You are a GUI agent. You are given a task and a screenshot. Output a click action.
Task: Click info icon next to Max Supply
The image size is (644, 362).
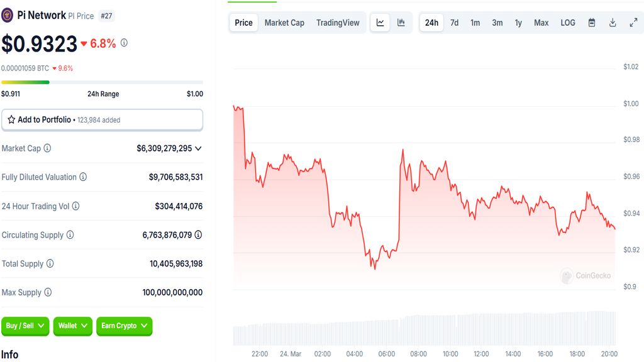[48, 292]
